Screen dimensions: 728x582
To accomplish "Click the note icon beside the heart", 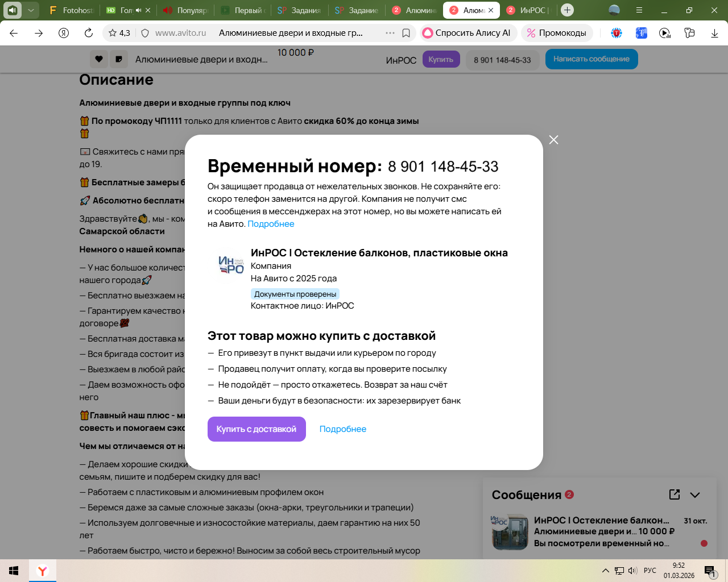I will 118,59.
